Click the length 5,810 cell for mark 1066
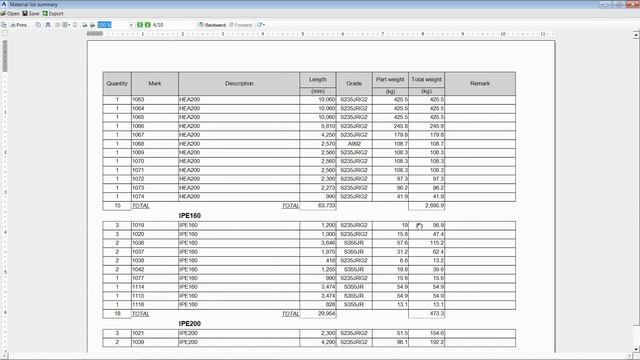The image size is (640, 360). pyautogui.click(x=318, y=126)
